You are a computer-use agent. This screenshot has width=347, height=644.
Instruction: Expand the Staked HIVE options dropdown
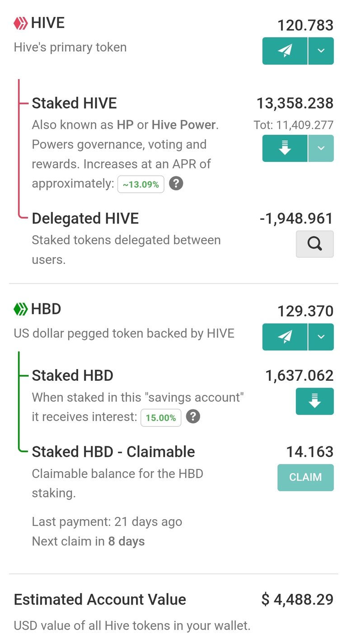pos(321,148)
